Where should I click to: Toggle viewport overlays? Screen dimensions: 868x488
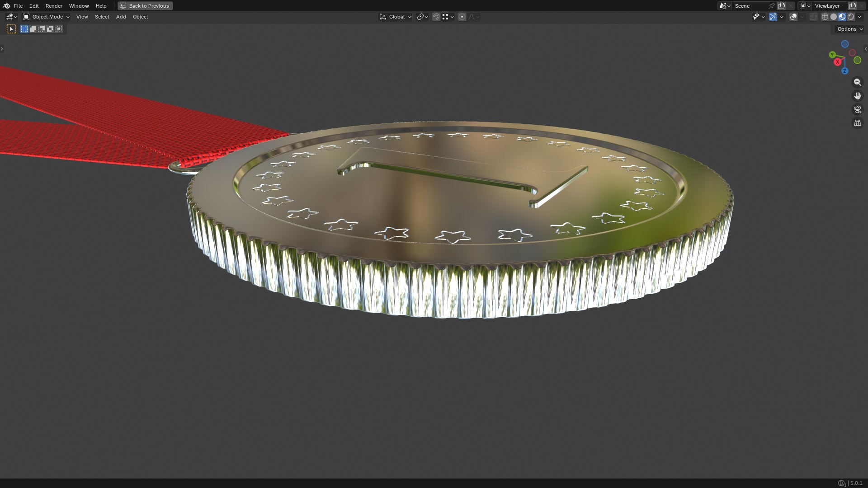click(x=793, y=17)
